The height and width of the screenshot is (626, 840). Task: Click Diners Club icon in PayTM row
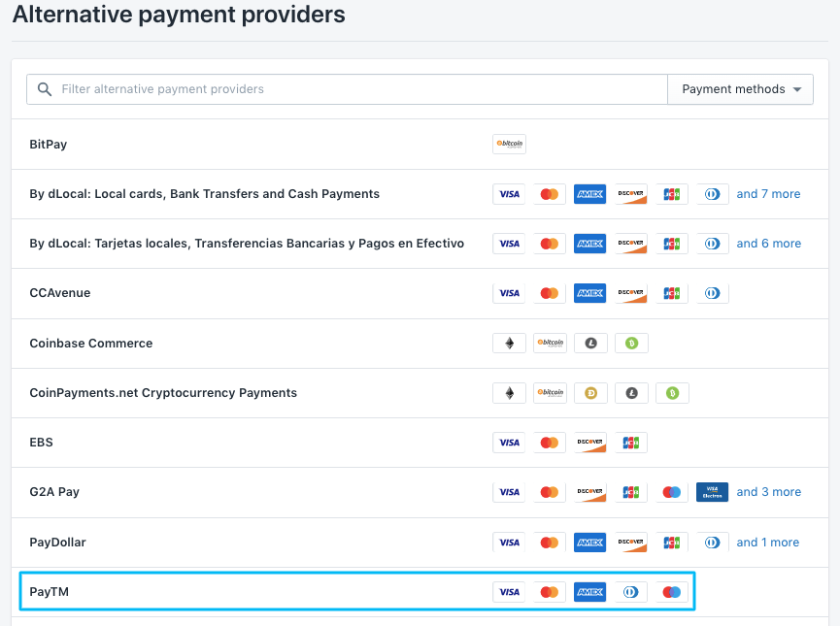click(630, 592)
